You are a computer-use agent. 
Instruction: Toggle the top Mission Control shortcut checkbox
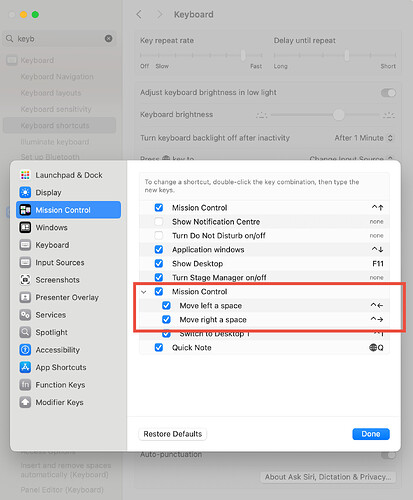159,208
